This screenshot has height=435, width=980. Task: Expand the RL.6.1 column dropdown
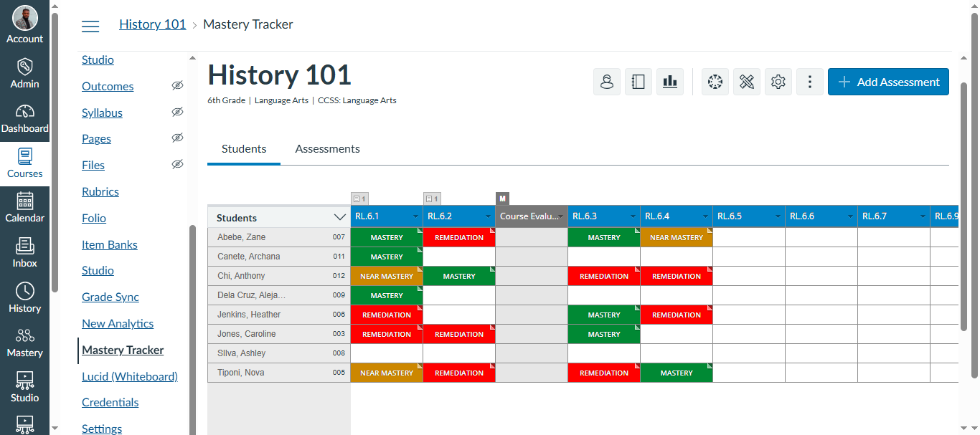click(416, 216)
